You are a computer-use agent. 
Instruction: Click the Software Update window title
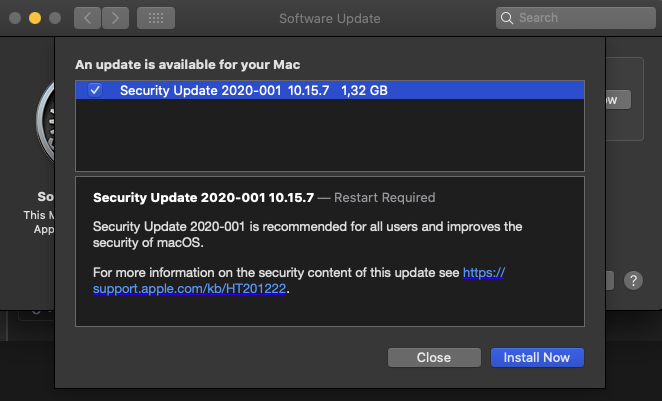click(329, 18)
